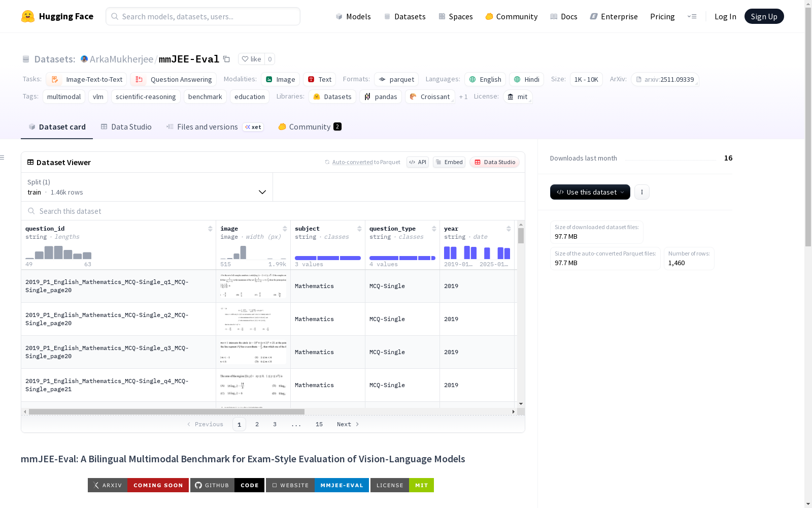The width and height of the screenshot is (812, 508).
Task: Click the Image-Text-to-Text task tag
Action: [86, 79]
